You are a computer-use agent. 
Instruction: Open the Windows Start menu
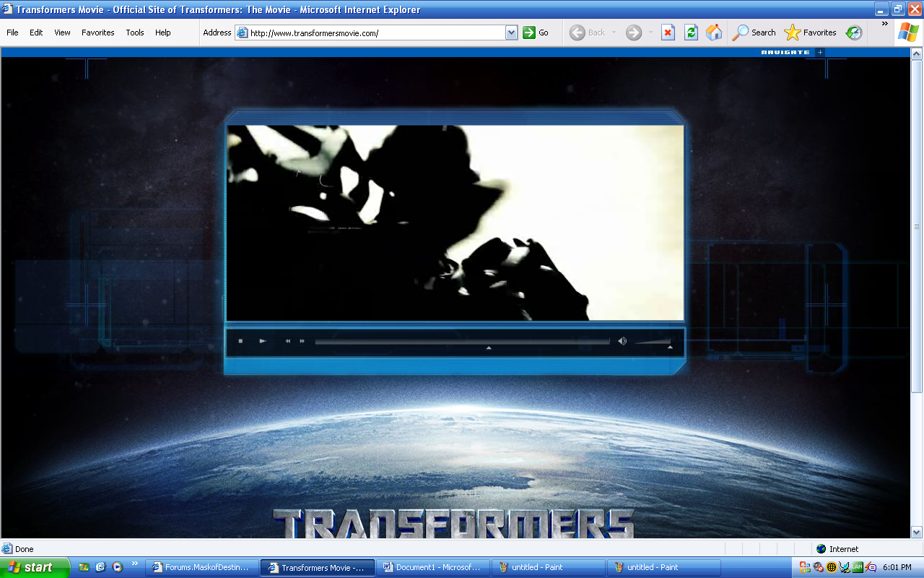[x=35, y=567]
